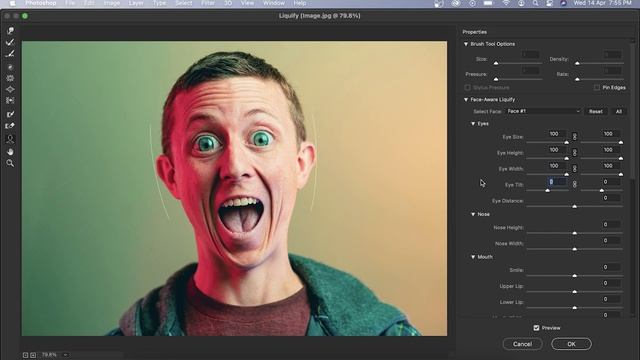Click the right Eye Width value field
The width and height of the screenshot is (640, 360).
pyautogui.click(x=611, y=166)
